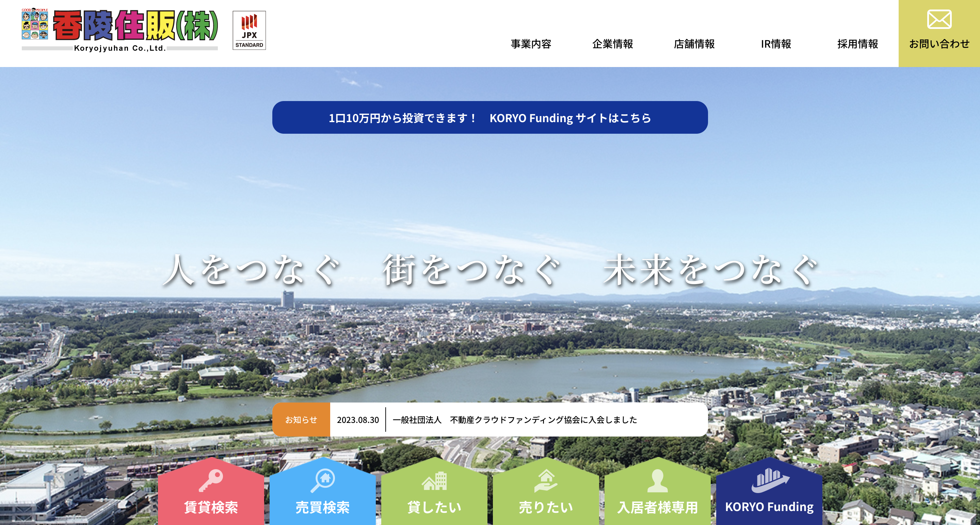Click the Koryojyuhan Co.,Ltd. text

[120, 48]
